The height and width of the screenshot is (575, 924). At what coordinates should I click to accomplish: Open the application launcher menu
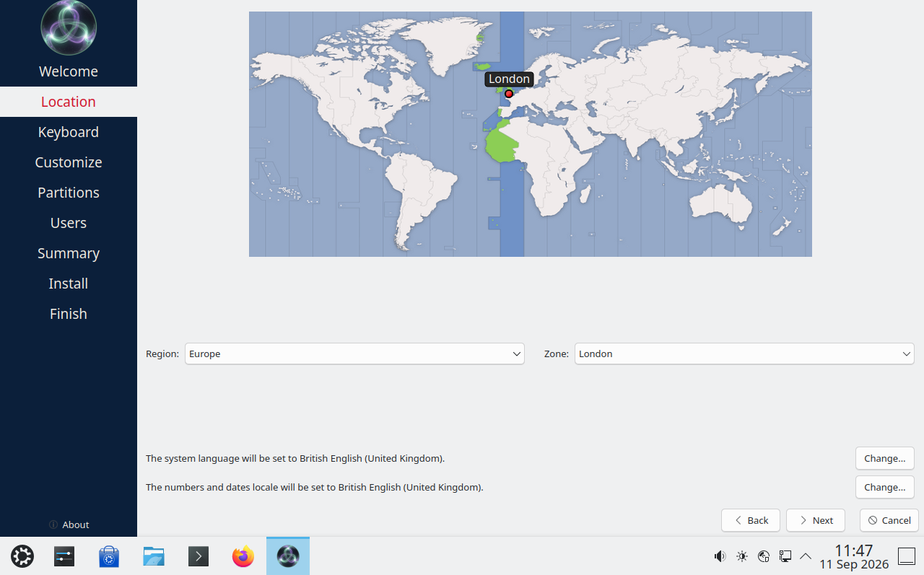pyautogui.click(x=22, y=556)
